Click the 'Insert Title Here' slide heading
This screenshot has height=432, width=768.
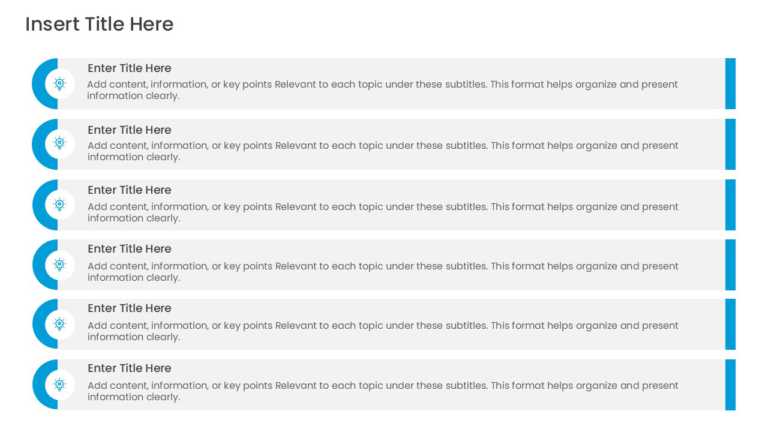tap(99, 24)
